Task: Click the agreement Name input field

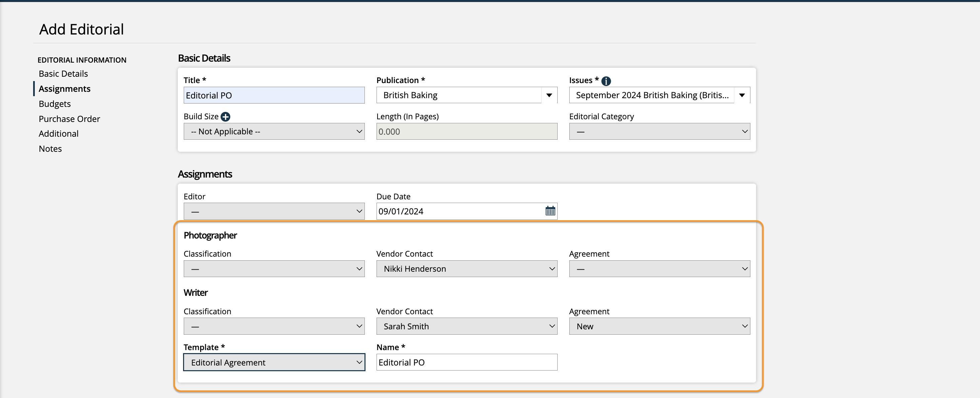Action: (x=467, y=362)
